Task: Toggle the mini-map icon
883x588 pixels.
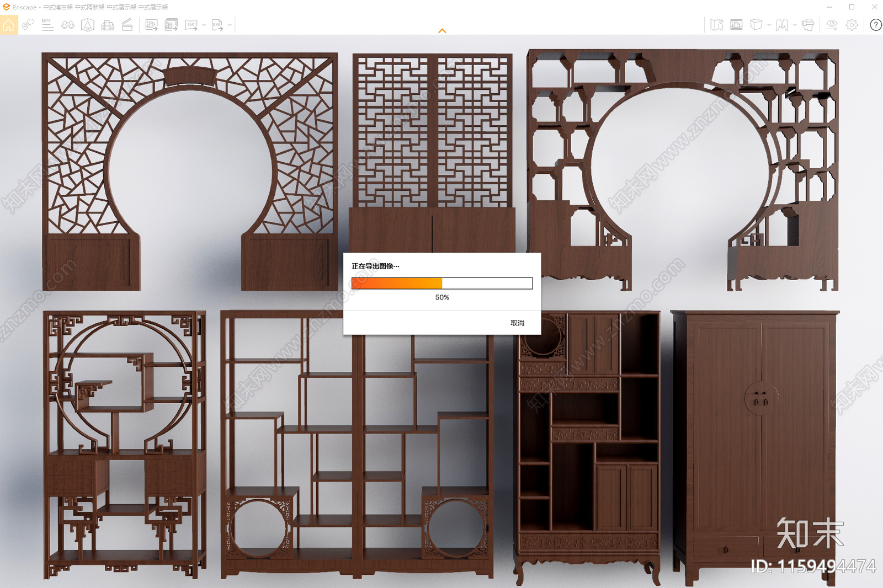Action: 717,25
